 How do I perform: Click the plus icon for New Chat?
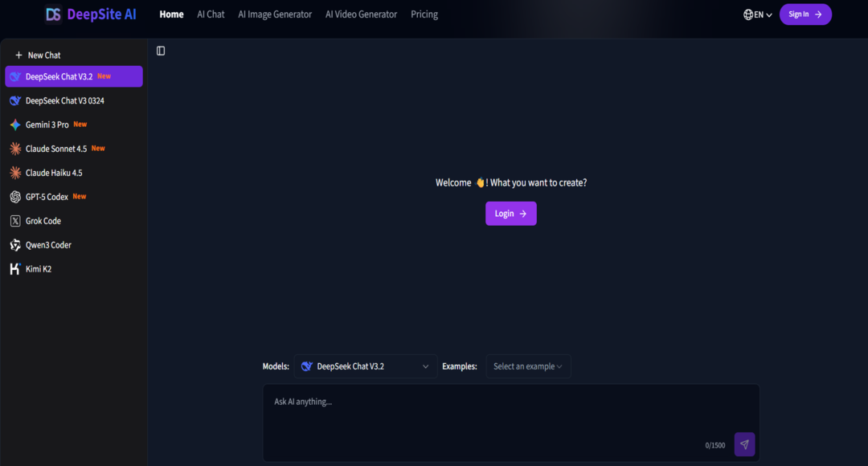(x=18, y=55)
